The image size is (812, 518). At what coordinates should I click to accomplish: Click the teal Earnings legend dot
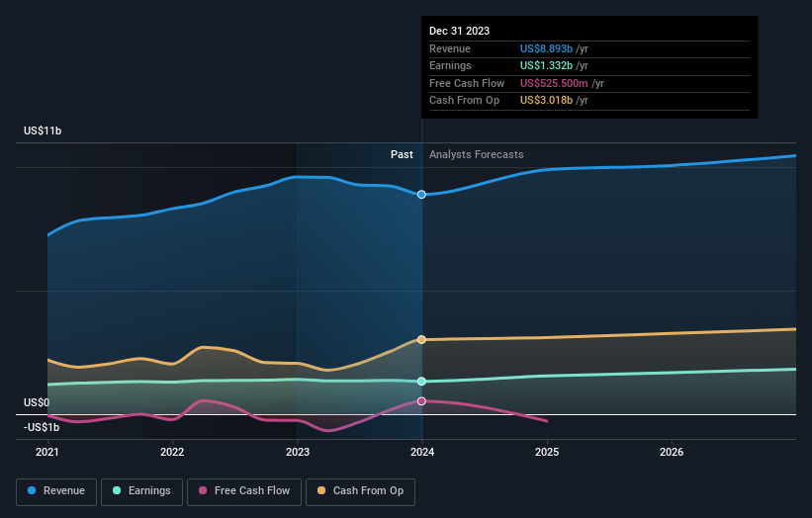coord(117,490)
